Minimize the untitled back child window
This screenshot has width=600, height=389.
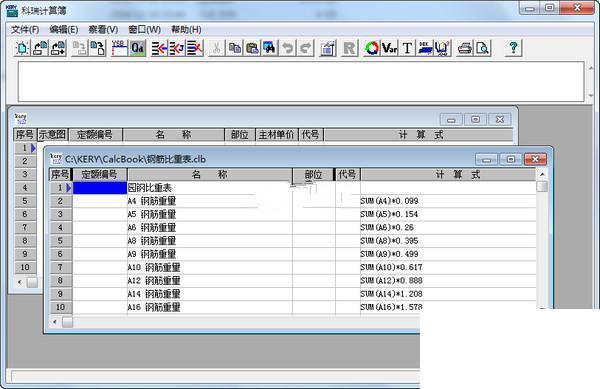[x=451, y=120]
